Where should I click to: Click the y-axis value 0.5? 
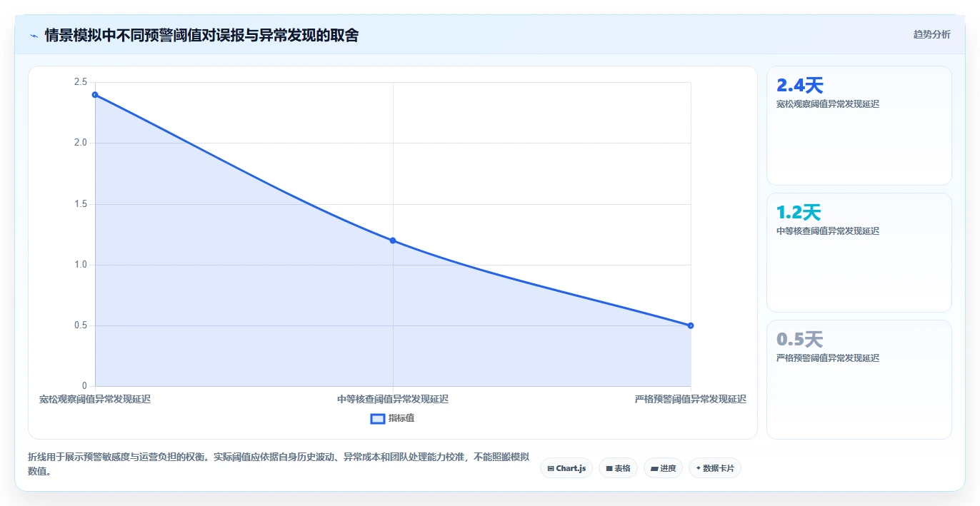pos(80,325)
